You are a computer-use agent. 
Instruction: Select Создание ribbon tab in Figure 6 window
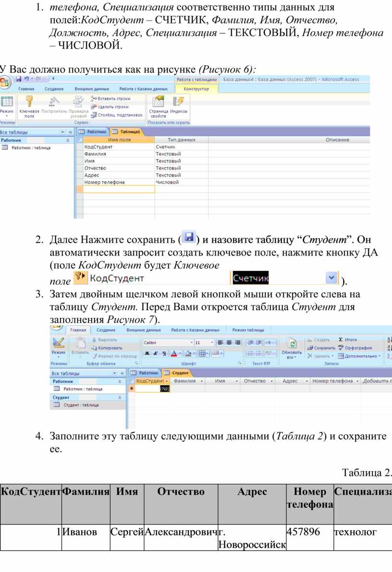(x=54, y=89)
